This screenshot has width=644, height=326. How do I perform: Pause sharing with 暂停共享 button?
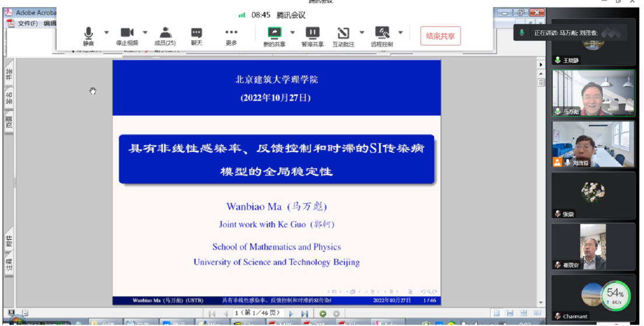(x=312, y=36)
